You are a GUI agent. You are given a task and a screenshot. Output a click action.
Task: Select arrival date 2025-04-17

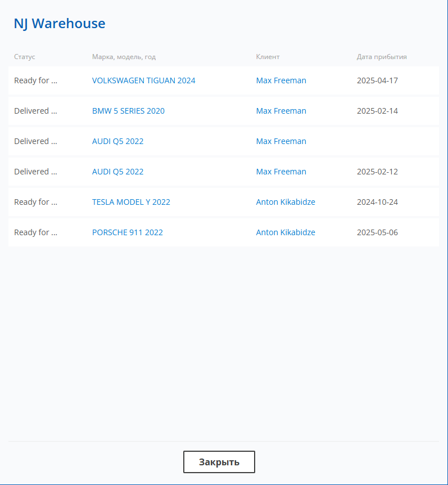(x=377, y=80)
